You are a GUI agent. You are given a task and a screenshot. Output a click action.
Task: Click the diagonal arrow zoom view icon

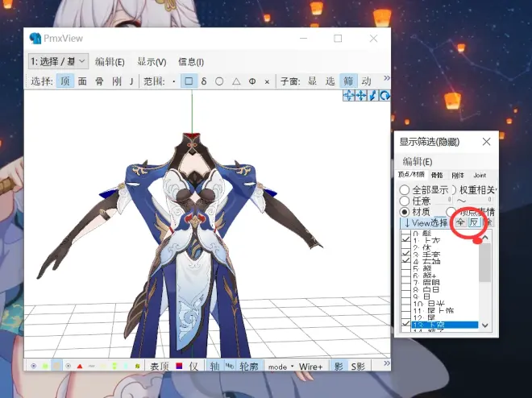372,96
